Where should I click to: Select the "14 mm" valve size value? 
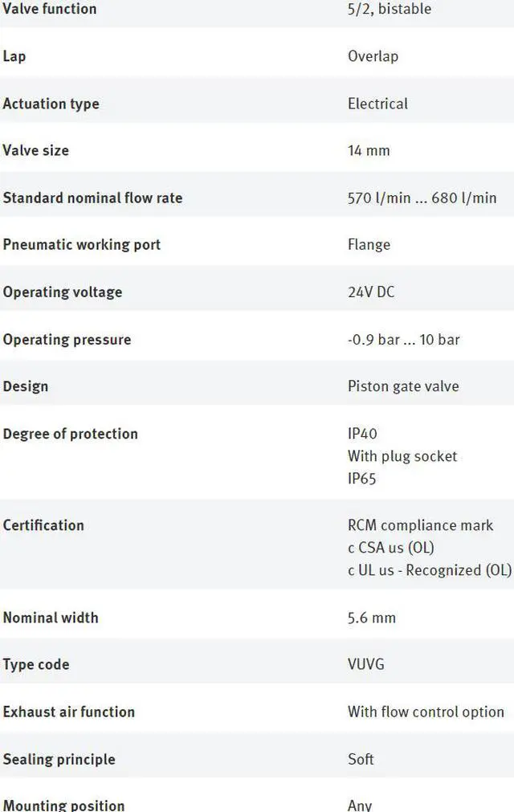pyautogui.click(x=369, y=150)
